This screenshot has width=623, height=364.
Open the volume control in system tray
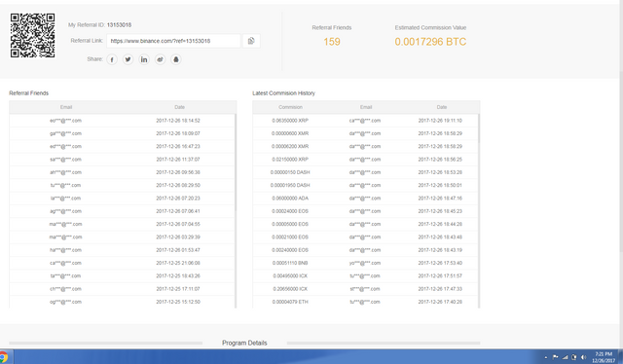[x=583, y=357]
